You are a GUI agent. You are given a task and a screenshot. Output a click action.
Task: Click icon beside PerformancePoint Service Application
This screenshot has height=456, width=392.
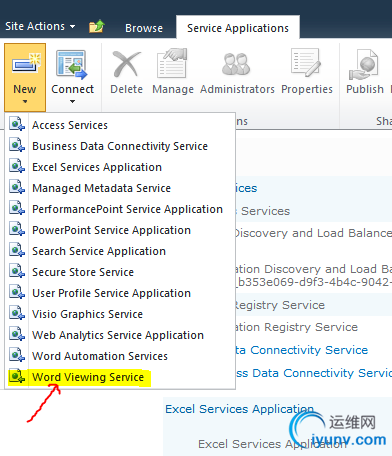click(x=17, y=208)
